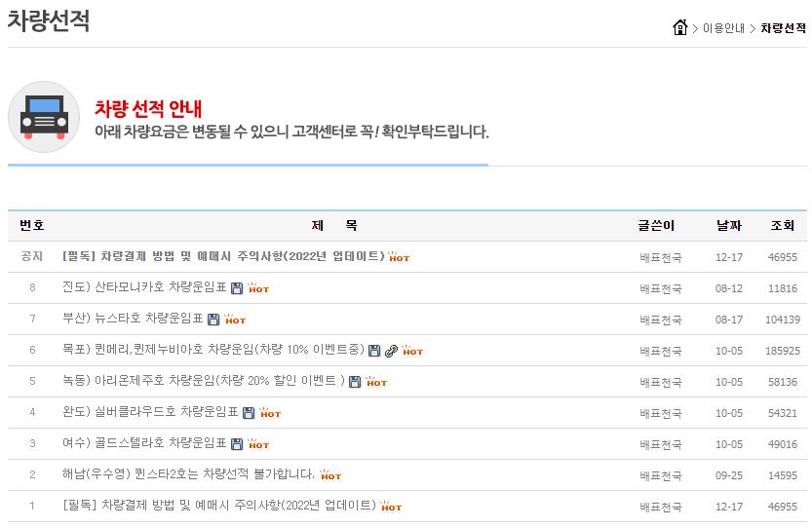Image resolution: width=812 pixels, height=528 pixels.
Task: Click HOT badge on the 공지 notice row
Action: [x=399, y=256]
